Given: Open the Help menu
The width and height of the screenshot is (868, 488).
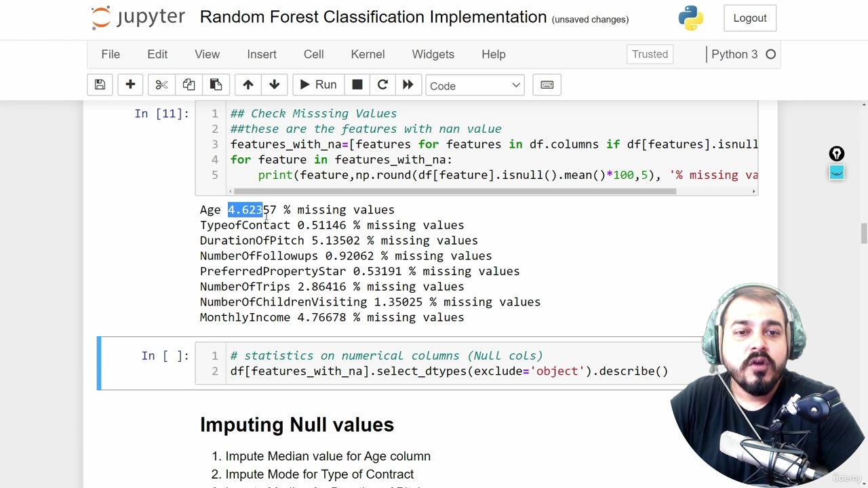Looking at the screenshot, I should [494, 54].
